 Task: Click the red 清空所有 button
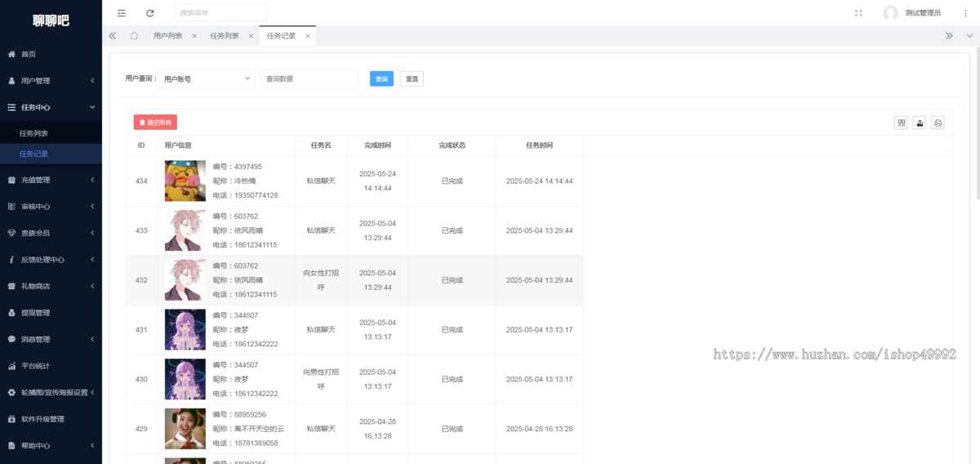155,123
